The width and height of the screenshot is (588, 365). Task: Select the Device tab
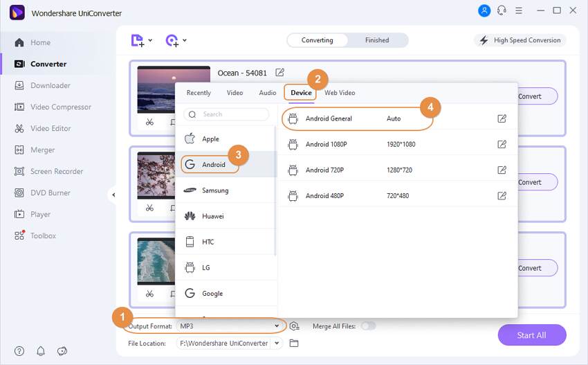click(301, 93)
